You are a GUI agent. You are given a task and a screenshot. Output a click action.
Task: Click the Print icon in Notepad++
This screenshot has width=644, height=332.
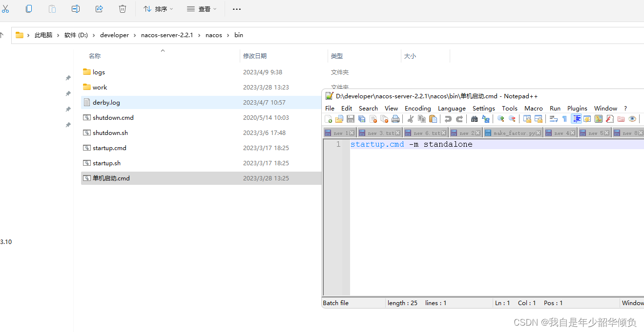(395, 119)
